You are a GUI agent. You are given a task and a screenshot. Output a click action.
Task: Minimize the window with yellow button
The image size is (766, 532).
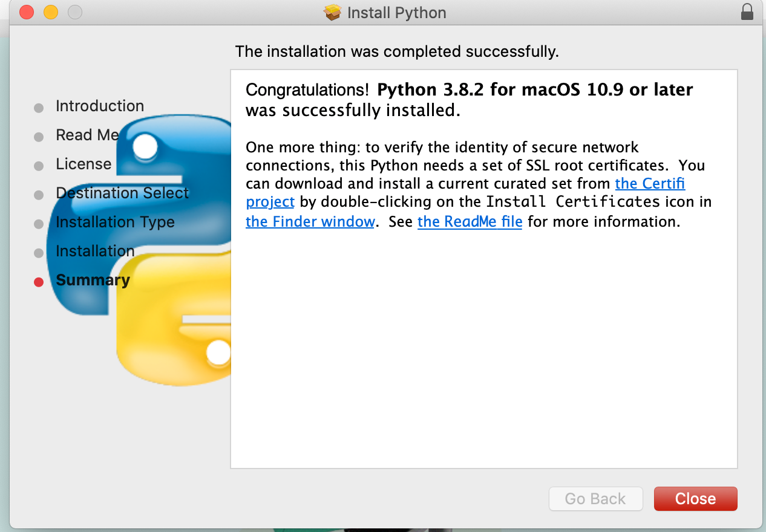(51, 11)
